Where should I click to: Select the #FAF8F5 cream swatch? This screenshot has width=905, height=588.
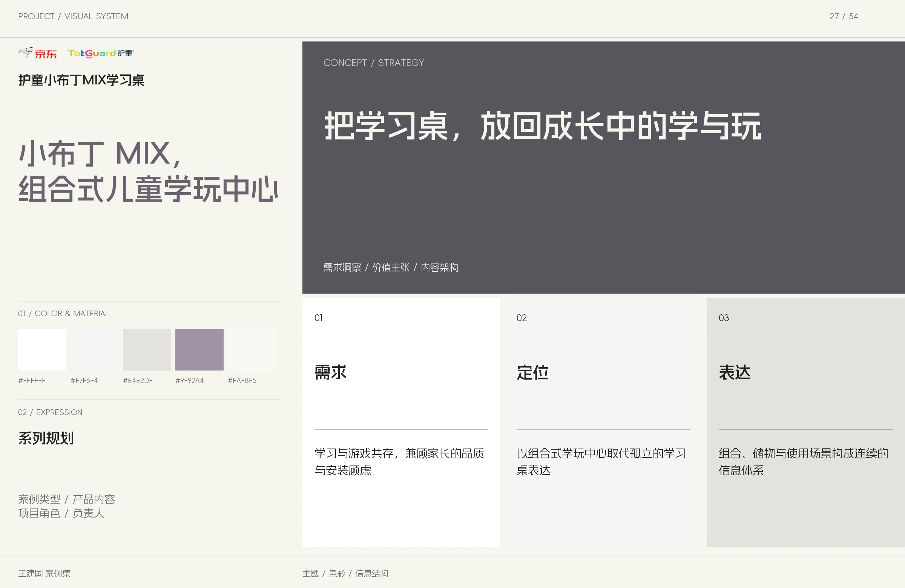252,349
